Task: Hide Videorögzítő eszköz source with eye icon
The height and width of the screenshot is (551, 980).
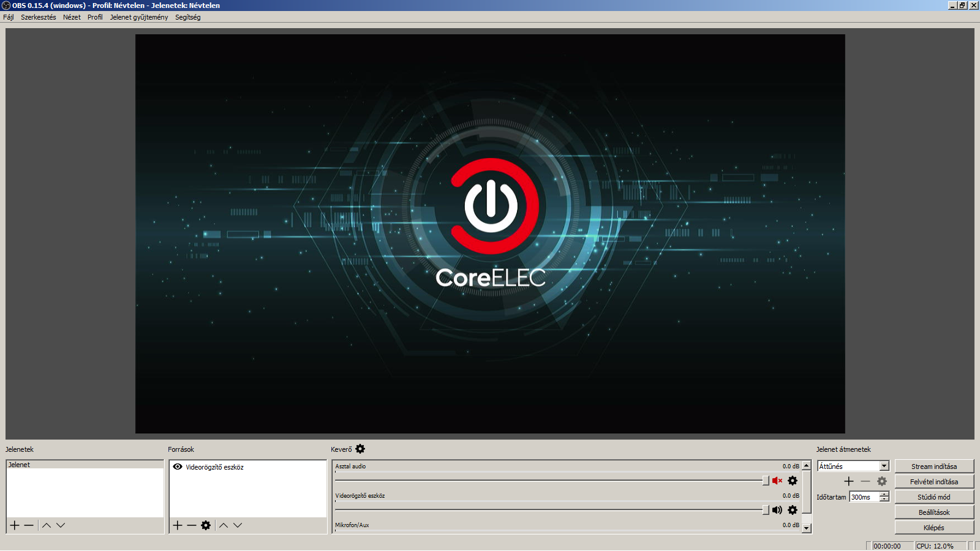Action: [x=178, y=467]
